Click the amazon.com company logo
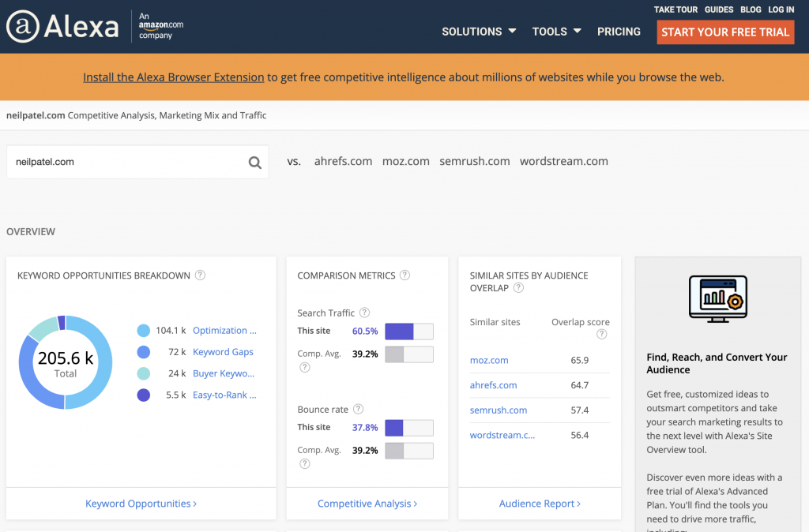The image size is (809, 532). click(161, 26)
